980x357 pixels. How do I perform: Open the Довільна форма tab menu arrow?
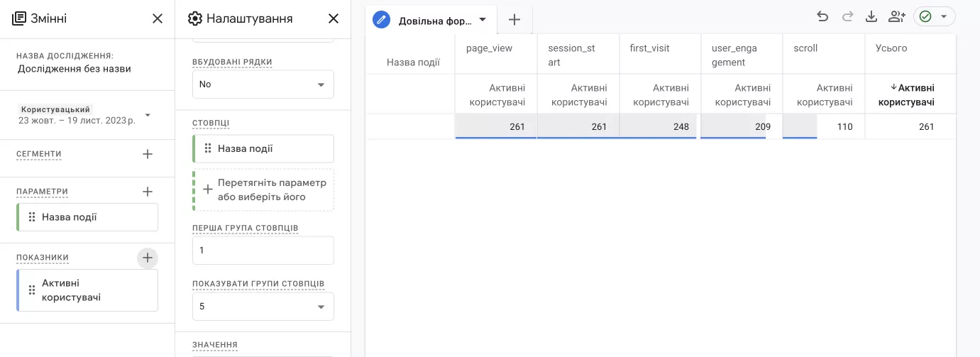pyautogui.click(x=483, y=20)
